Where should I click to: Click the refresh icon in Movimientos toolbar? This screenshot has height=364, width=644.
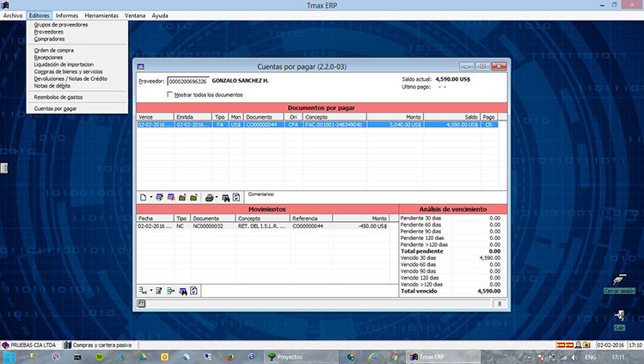(193, 291)
